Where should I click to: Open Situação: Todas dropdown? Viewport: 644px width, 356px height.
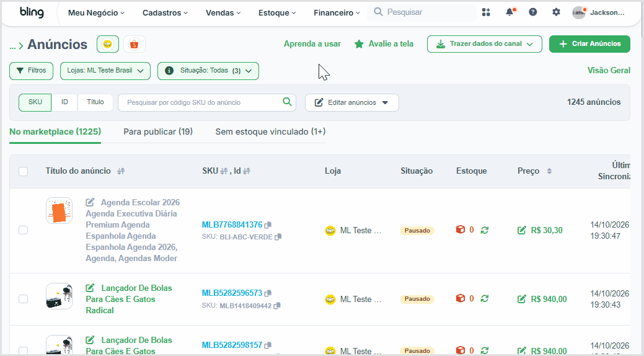(208, 71)
